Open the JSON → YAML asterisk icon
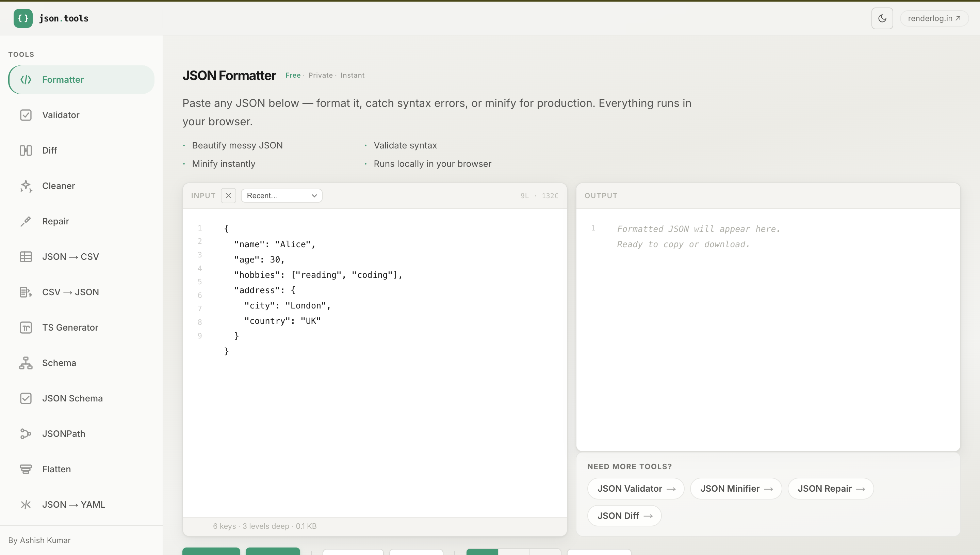 pyautogui.click(x=26, y=505)
